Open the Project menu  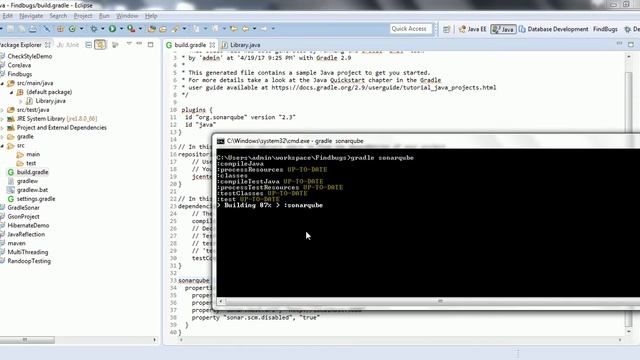[x=83, y=16]
